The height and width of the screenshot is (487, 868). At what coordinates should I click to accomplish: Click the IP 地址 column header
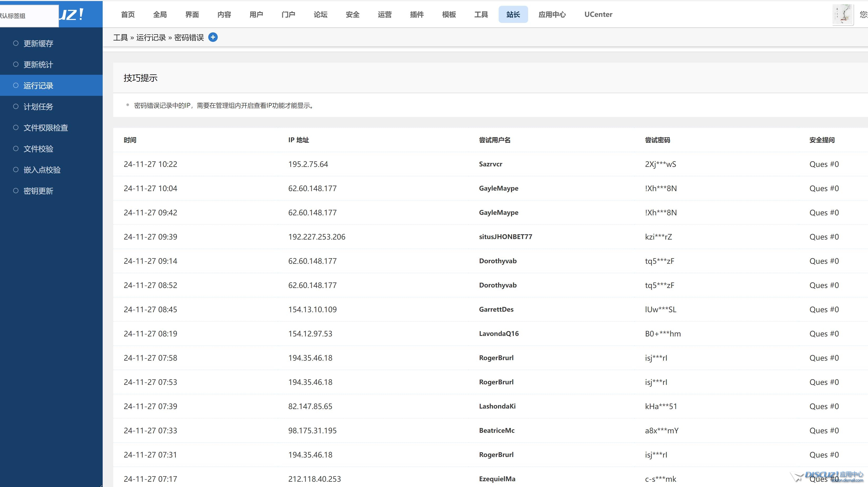point(299,140)
